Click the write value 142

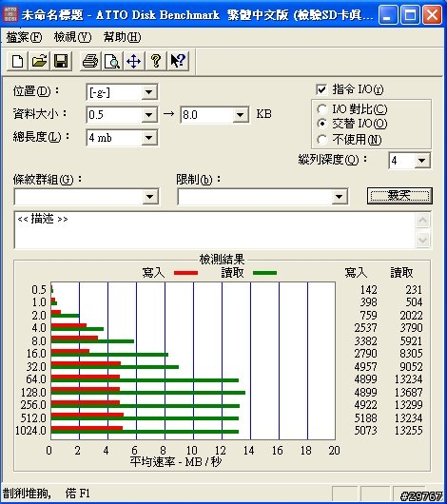coord(368,290)
